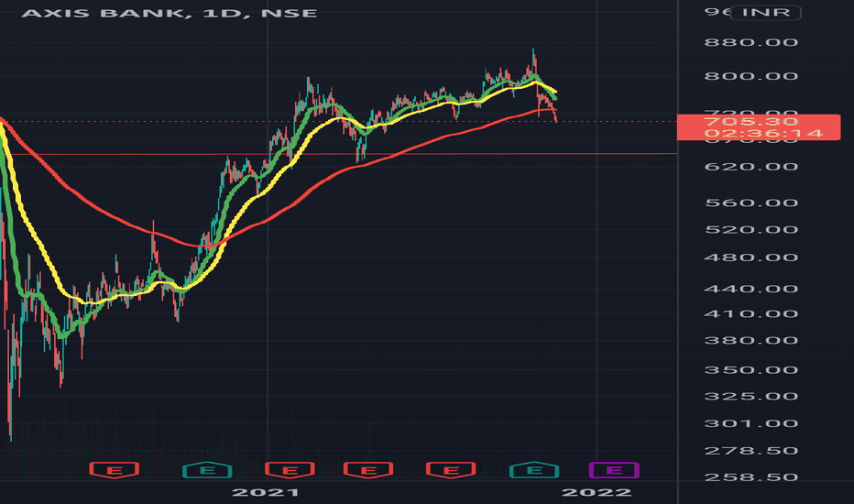This screenshot has width=854, height=504.
Task: Click the 440.00 price scale label
Action: coord(751,289)
